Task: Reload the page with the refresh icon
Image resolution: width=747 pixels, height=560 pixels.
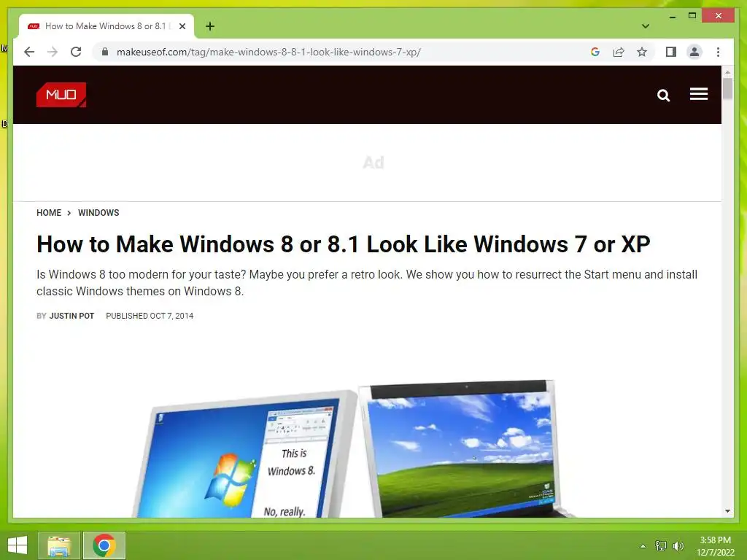Action: [76, 52]
